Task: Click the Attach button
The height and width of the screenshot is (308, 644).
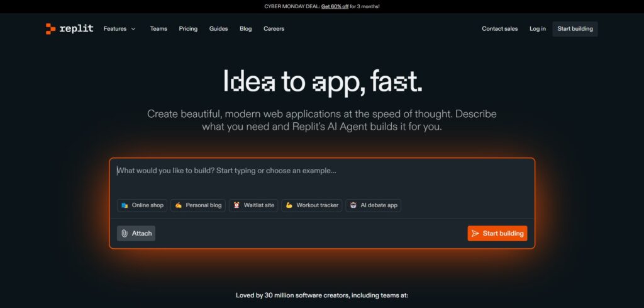Action: click(x=136, y=234)
